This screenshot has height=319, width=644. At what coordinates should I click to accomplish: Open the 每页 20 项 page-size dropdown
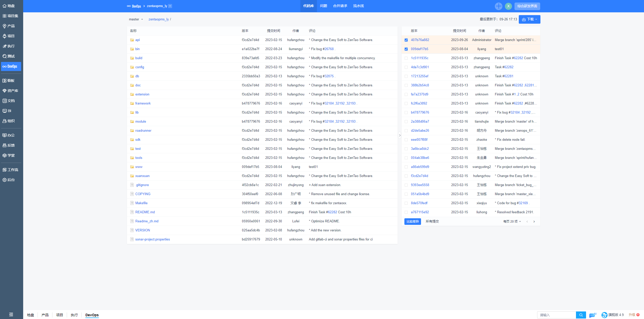click(x=512, y=222)
